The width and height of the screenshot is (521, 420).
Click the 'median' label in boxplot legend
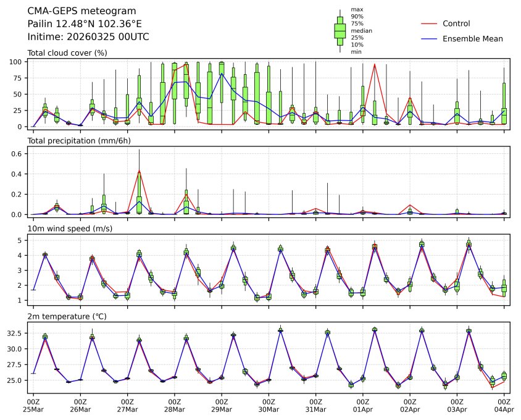(361, 30)
